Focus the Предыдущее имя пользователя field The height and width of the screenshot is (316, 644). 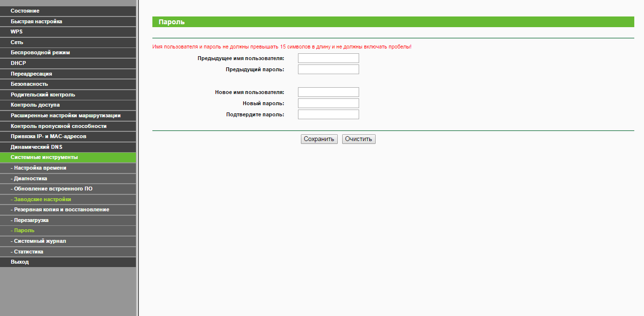click(328, 58)
